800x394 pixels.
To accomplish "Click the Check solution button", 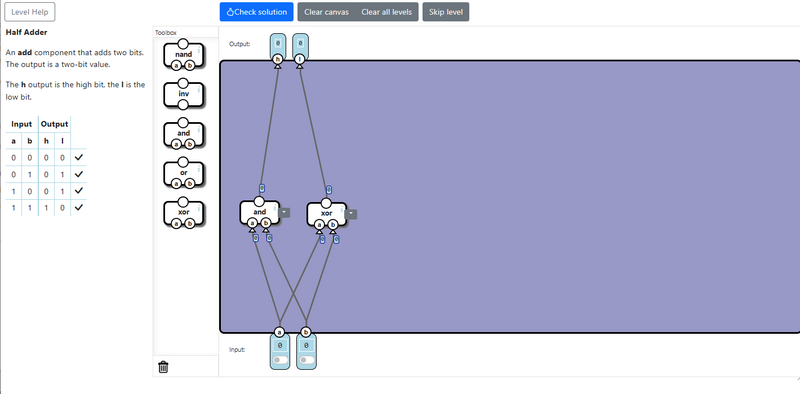I will 256,12.
